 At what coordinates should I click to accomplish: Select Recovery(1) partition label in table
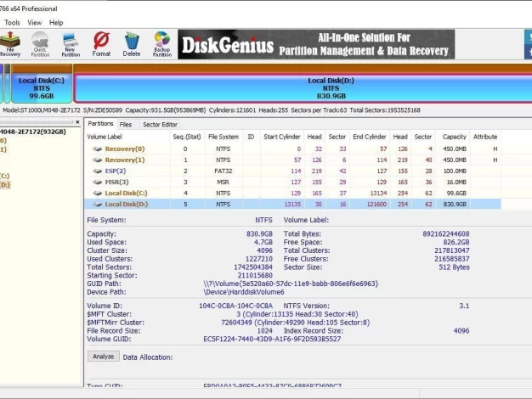(125, 160)
